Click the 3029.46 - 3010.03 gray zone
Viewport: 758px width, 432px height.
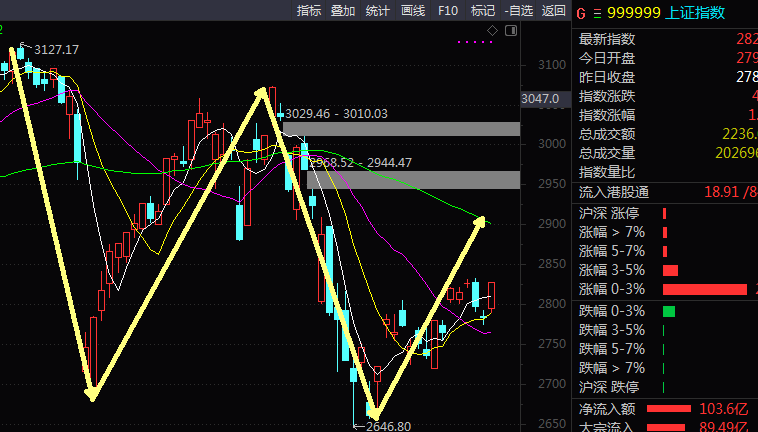[x=402, y=129]
